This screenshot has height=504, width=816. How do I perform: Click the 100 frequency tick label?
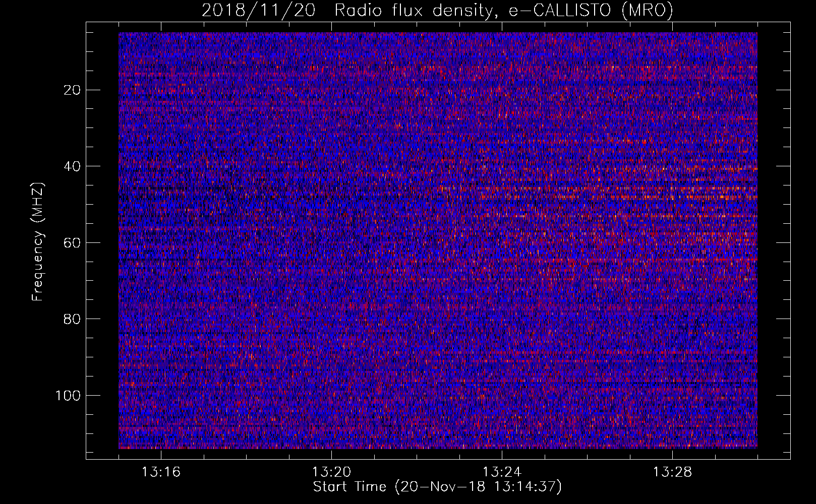68,396
